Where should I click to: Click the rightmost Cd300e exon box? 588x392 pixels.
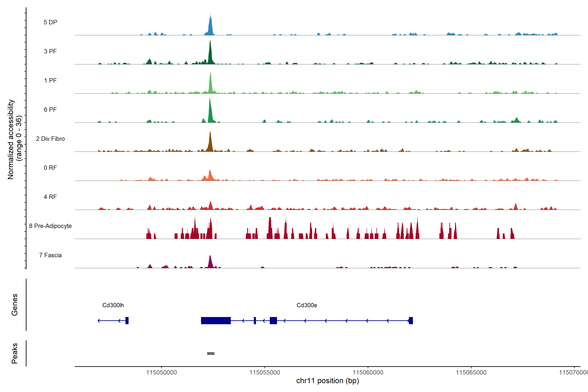point(411,320)
